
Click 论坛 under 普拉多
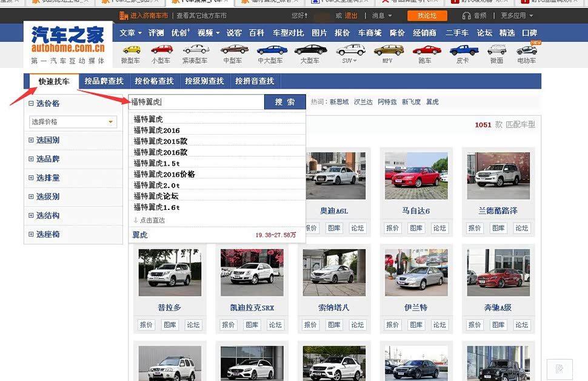(x=193, y=325)
